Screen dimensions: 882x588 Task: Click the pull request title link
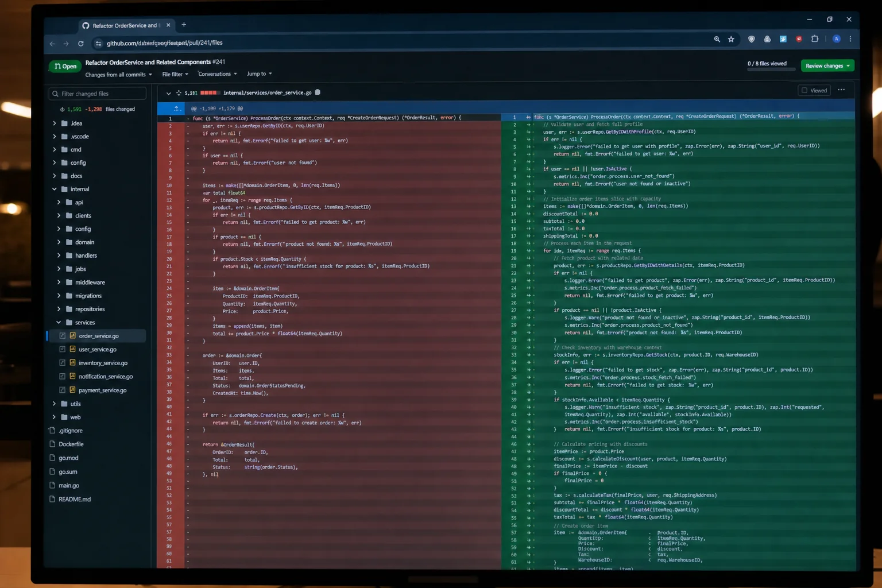coord(148,63)
